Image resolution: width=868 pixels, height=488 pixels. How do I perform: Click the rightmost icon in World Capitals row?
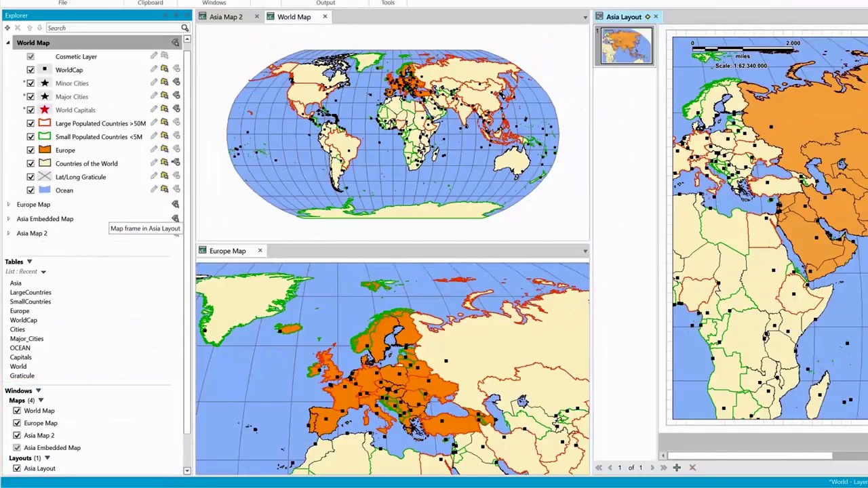tap(176, 109)
